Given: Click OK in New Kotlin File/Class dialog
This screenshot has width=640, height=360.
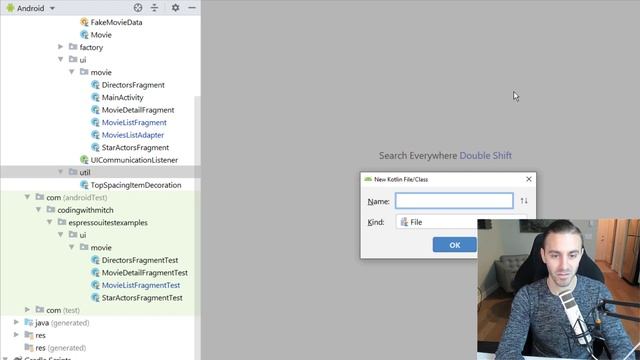Looking at the screenshot, I should (x=455, y=245).
